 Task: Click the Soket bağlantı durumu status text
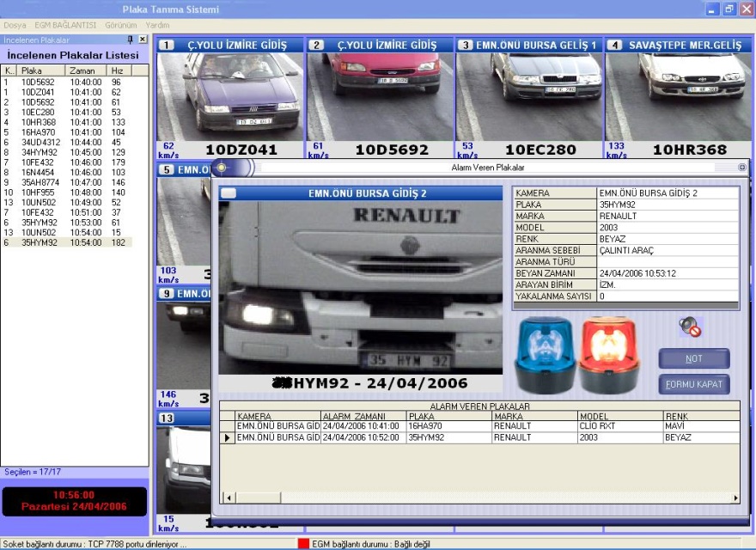click(x=94, y=544)
